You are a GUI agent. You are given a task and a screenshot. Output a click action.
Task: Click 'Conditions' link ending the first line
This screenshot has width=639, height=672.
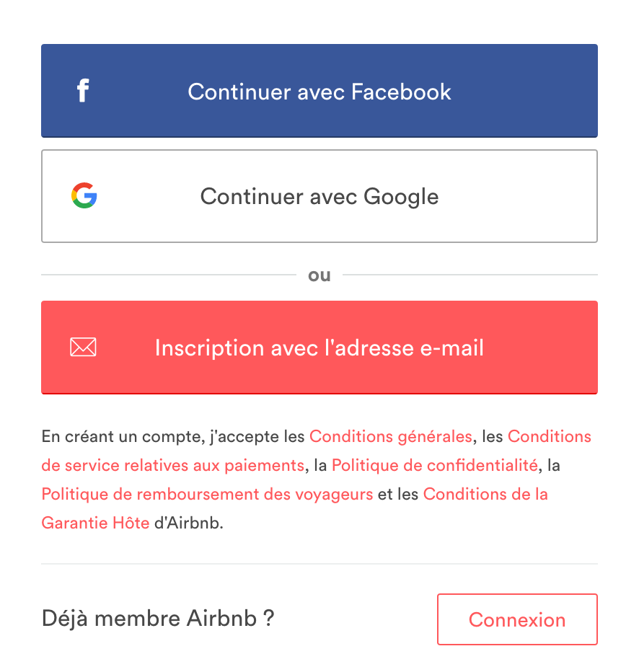pos(550,436)
